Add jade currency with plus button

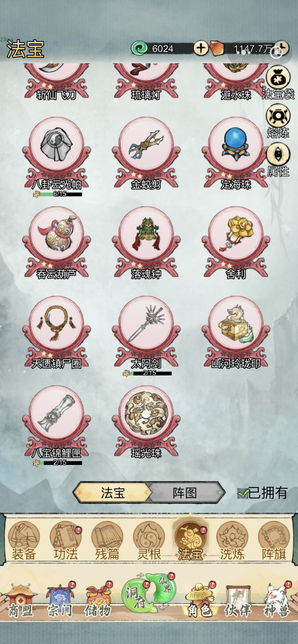point(201,48)
